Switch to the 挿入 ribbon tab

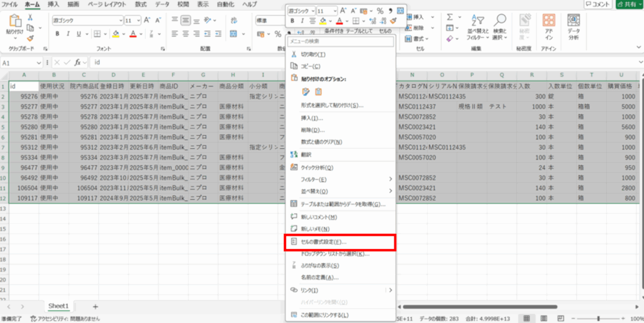point(53,4)
